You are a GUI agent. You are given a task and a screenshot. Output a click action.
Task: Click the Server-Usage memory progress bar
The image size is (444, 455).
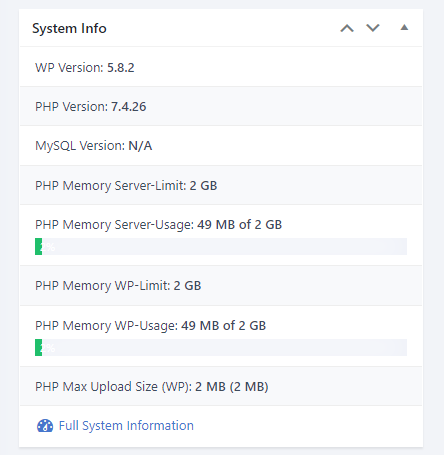(x=221, y=247)
